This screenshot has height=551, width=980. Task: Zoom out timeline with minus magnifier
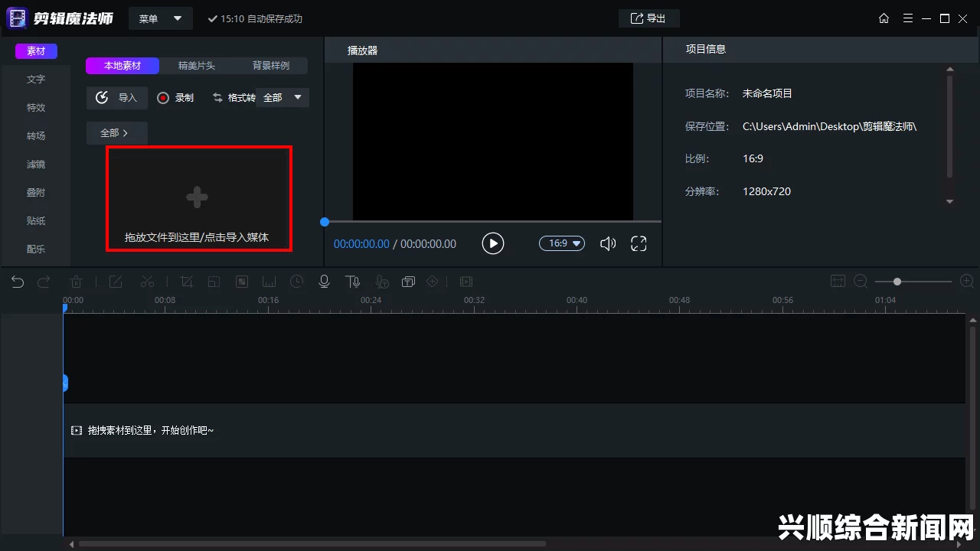(x=861, y=282)
